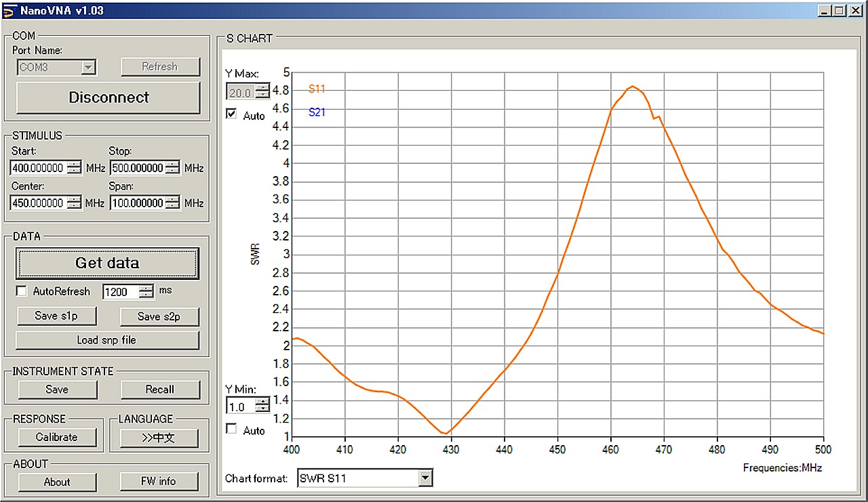This screenshot has width=868, height=502.
Task: Click the Disconnect button
Action: [108, 98]
